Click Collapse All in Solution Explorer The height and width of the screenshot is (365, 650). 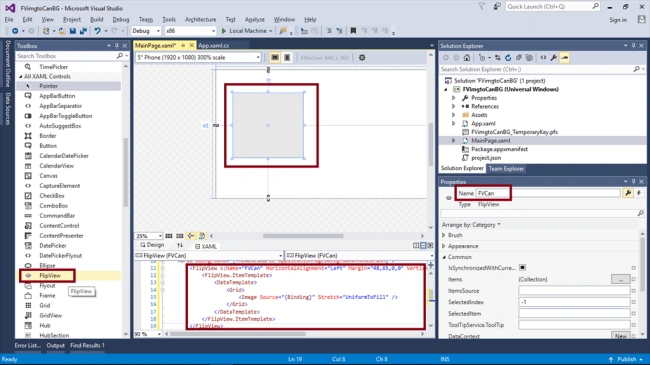(519, 58)
